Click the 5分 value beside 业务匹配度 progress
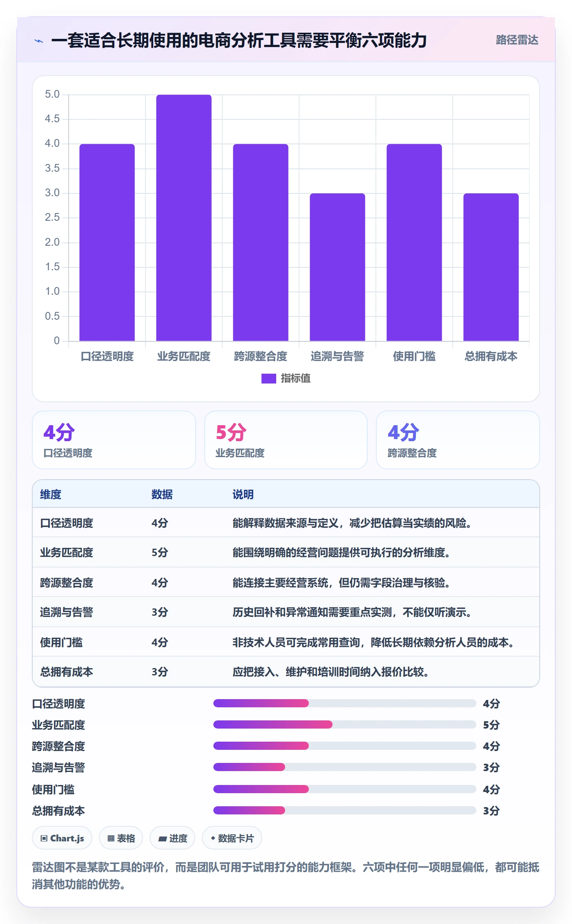 tap(492, 725)
